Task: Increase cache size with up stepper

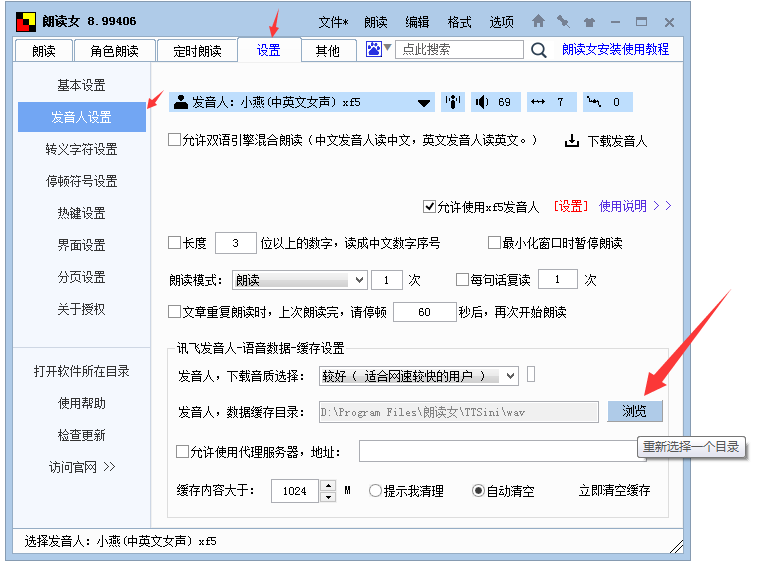Action: coord(328,485)
